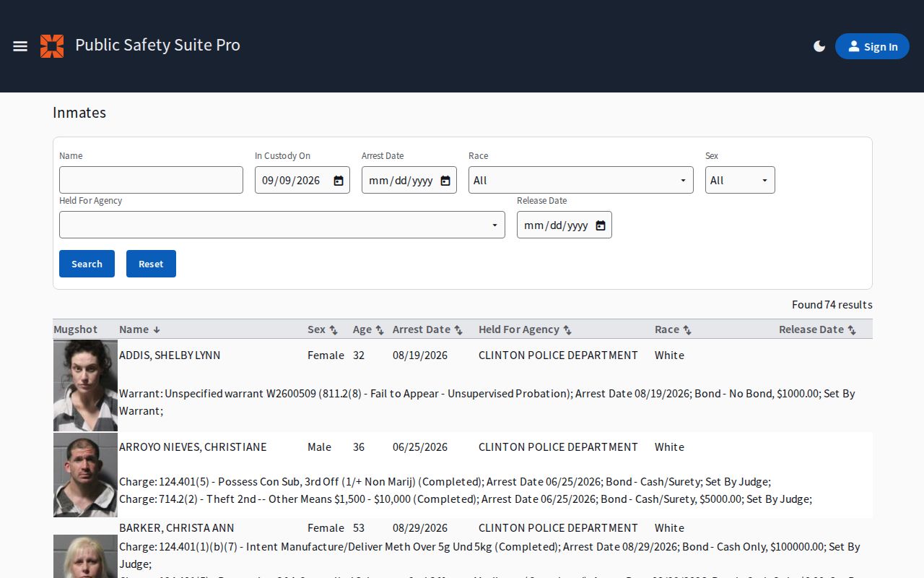Click the Name search input field
Screen dimensions: 924x578
[151, 180]
